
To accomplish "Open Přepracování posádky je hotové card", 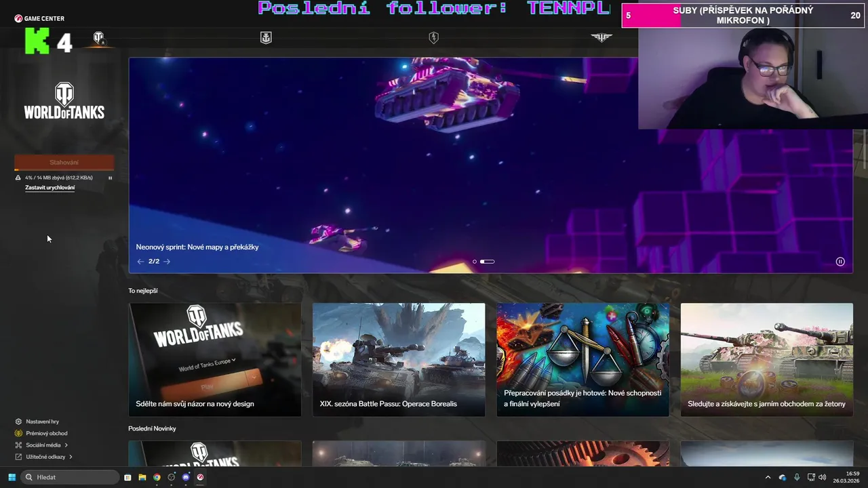I will click(x=583, y=359).
